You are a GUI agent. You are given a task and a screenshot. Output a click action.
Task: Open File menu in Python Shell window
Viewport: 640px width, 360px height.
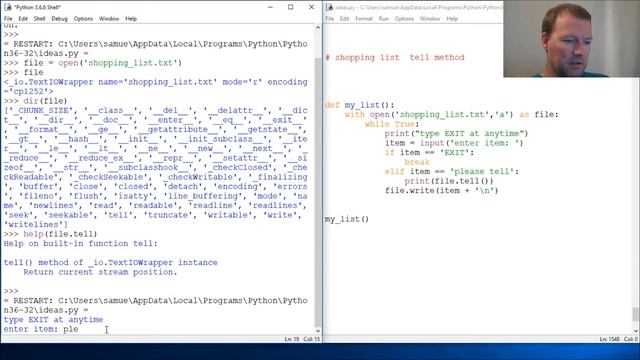click(8, 19)
